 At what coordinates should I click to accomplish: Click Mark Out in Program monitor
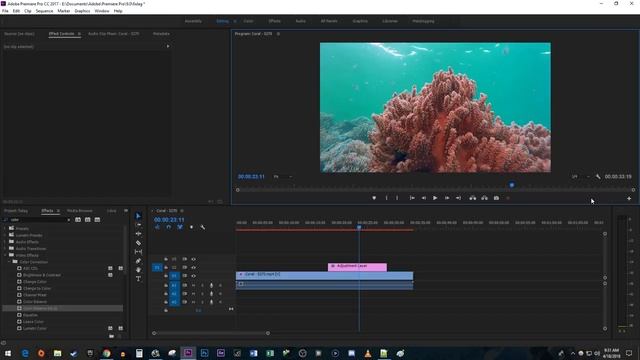click(397, 198)
